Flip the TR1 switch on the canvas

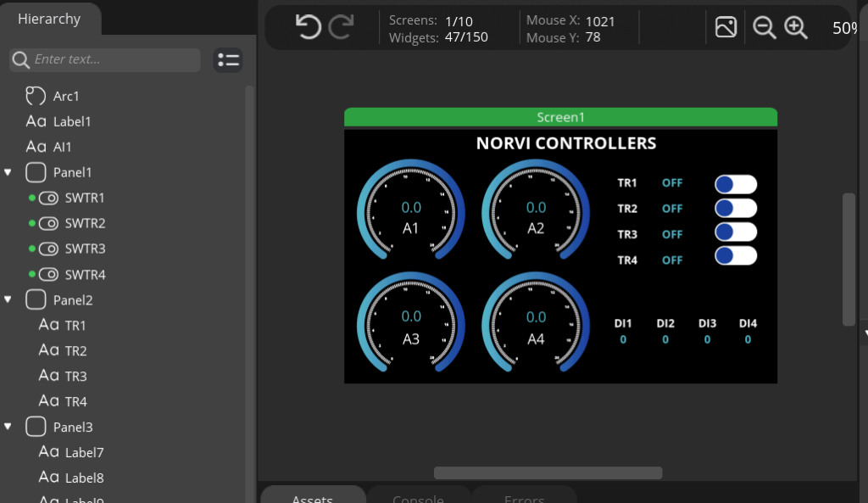735,183
